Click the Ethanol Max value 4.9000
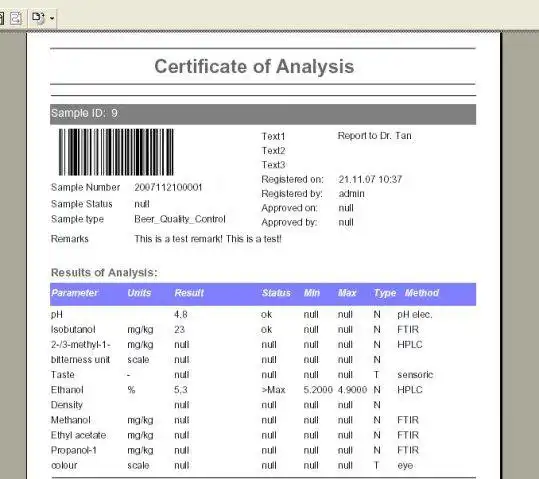The image size is (539, 479). coord(352,390)
